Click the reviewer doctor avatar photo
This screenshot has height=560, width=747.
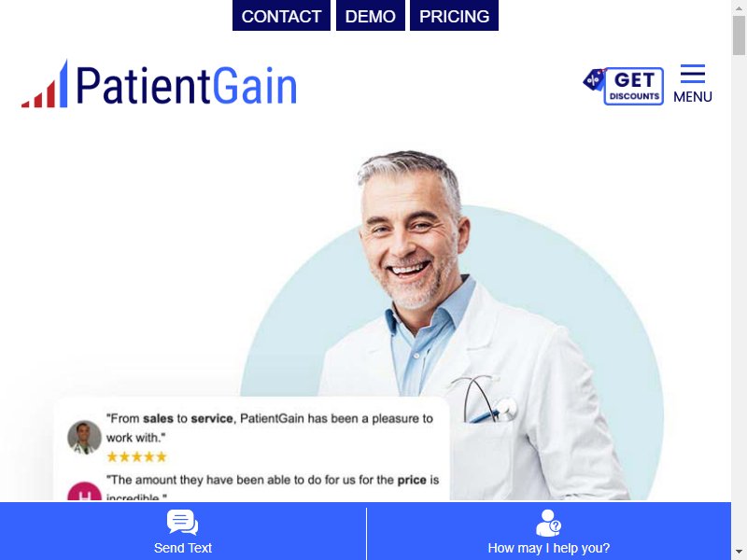pyautogui.click(x=84, y=437)
